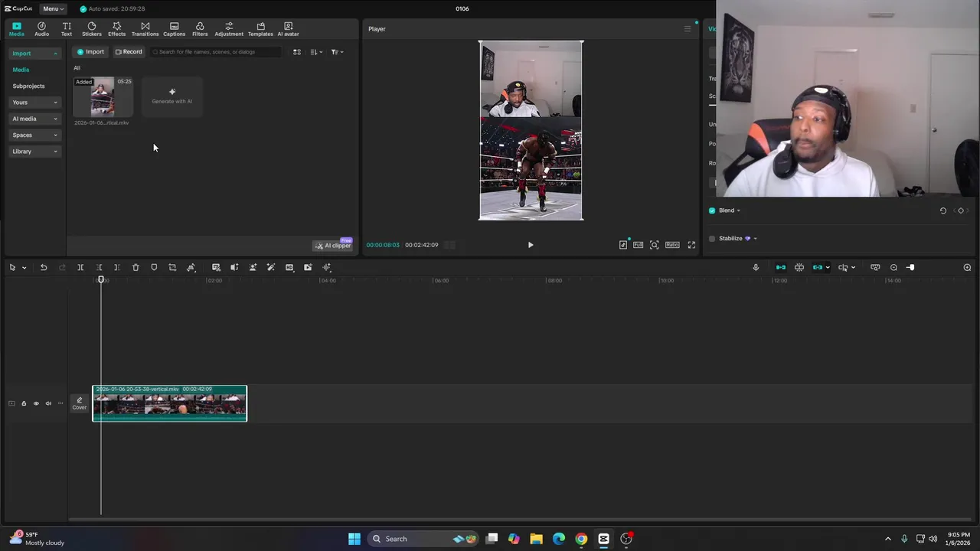
Task: Hide the main track with eye icon
Action: 36,403
